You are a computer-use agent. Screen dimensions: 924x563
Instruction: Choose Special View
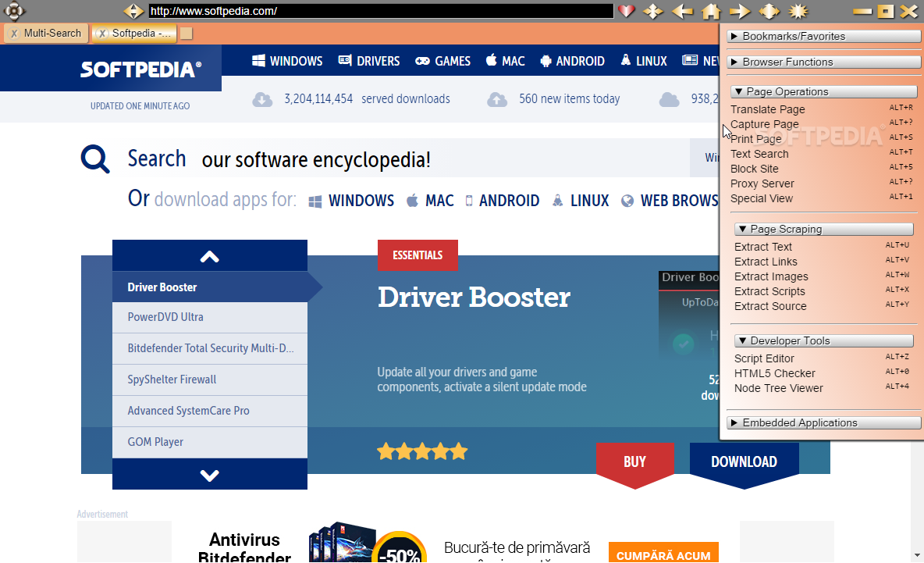pos(762,198)
